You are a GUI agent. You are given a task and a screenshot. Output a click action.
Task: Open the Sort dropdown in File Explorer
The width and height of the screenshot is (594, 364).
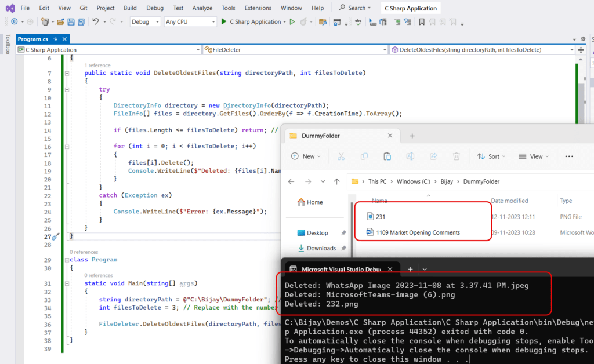[x=491, y=156]
